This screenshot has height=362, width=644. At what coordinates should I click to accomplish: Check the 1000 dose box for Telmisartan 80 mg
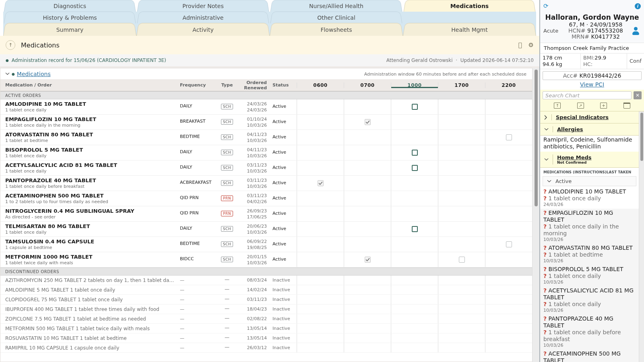[415, 229]
